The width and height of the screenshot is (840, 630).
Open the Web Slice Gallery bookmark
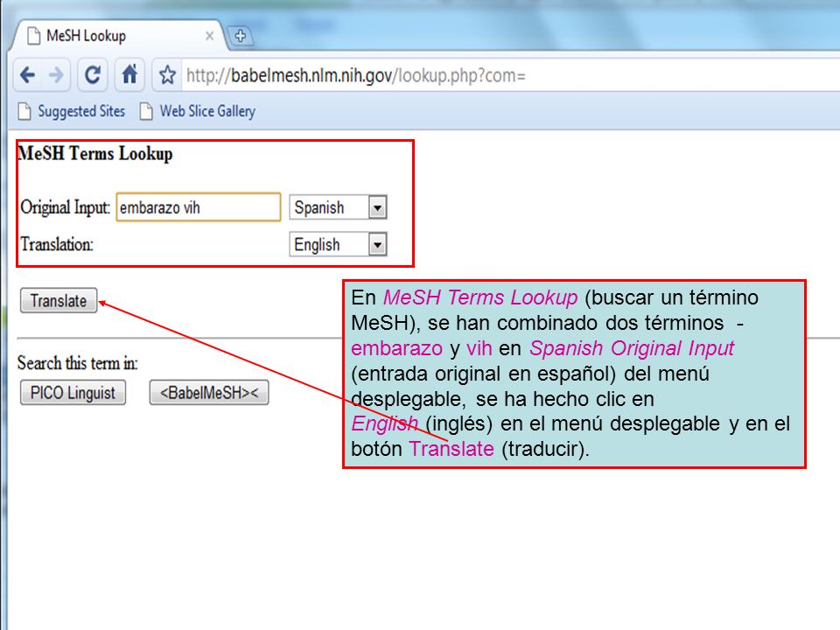197,111
